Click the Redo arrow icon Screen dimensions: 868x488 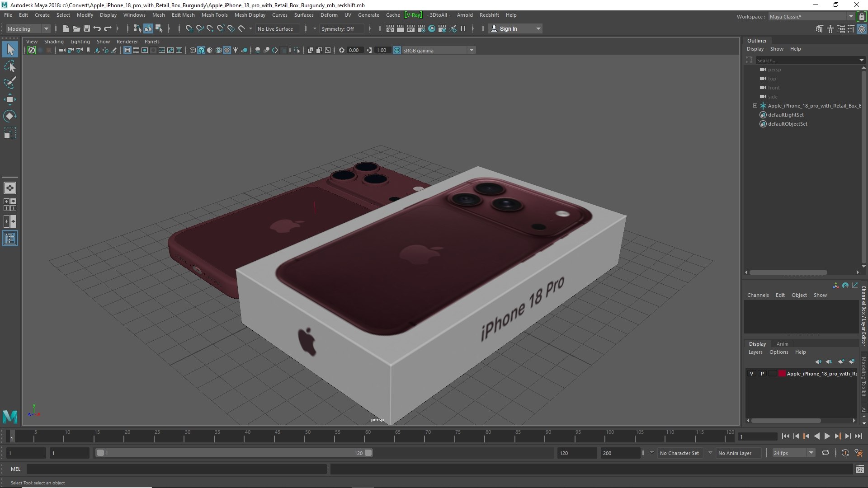tap(108, 28)
